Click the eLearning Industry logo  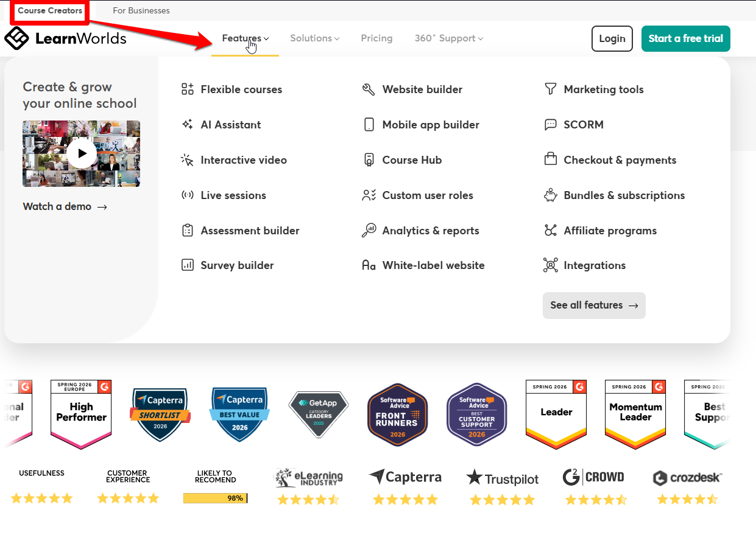[x=309, y=478]
